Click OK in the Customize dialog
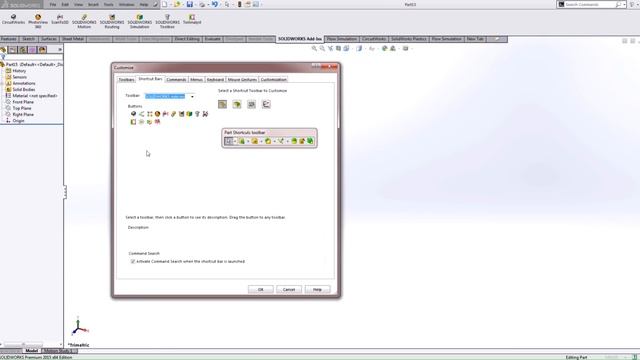This screenshot has width=640, height=360. click(260, 289)
